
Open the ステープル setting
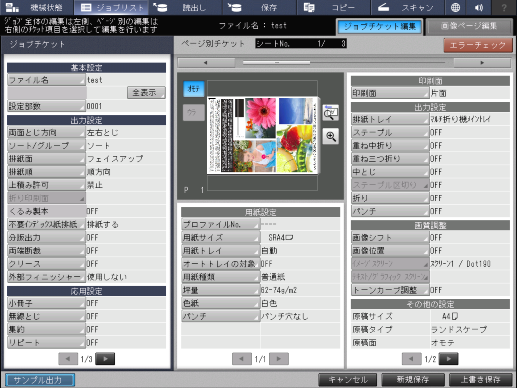click(390, 133)
